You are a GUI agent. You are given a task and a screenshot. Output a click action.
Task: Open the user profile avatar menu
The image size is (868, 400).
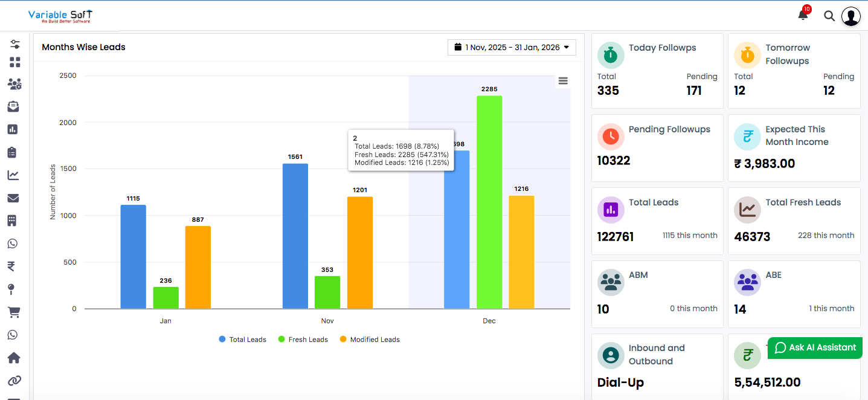[850, 16]
